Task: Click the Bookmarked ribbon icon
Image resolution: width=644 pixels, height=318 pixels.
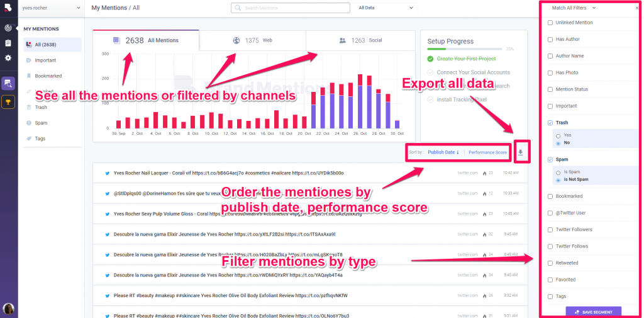Action: coord(29,76)
